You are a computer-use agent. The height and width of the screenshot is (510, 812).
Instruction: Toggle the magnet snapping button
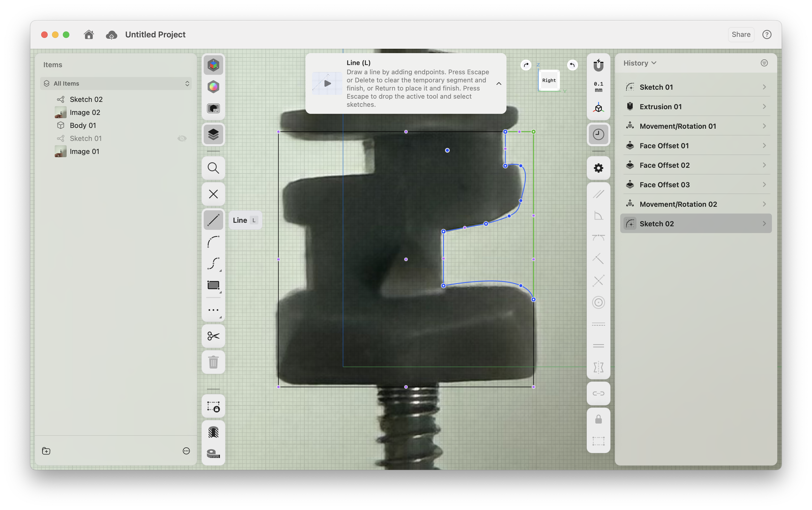(598, 65)
